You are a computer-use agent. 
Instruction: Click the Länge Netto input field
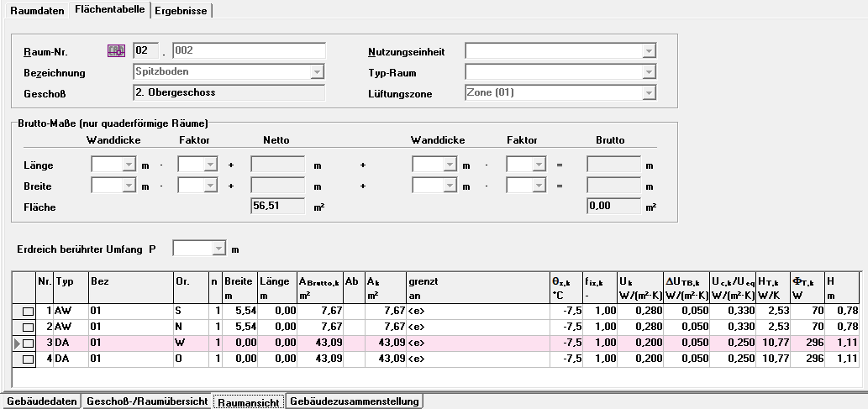[x=278, y=165]
